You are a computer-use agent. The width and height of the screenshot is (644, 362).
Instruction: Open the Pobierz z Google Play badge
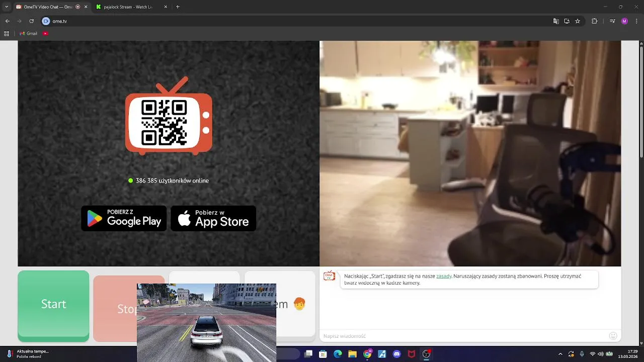(124, 218)
